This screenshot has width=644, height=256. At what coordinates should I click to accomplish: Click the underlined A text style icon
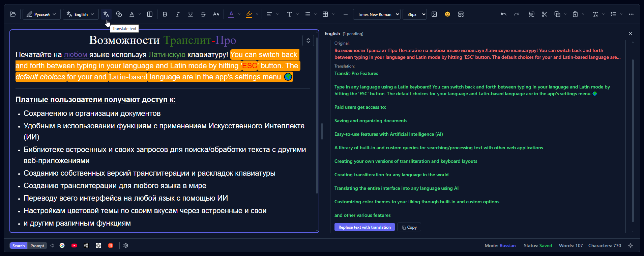(132, 14)
